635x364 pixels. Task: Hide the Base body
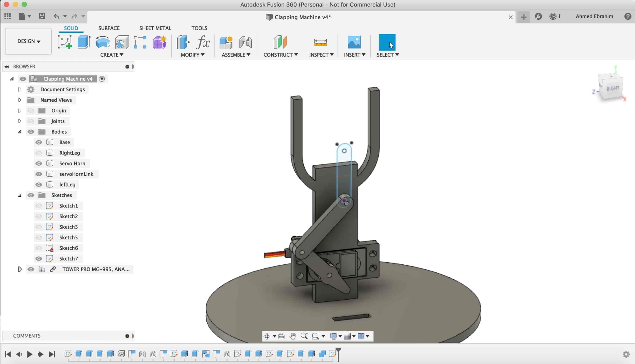39,142
